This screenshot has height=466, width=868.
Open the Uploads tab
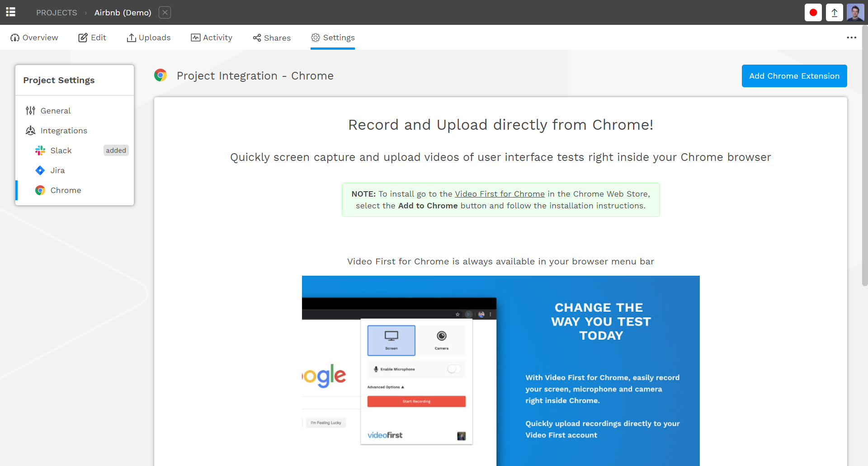149,38
